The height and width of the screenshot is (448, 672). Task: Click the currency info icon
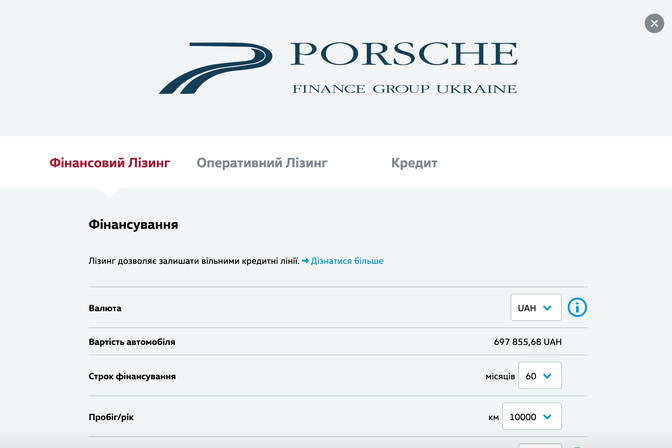coord(577,307)
